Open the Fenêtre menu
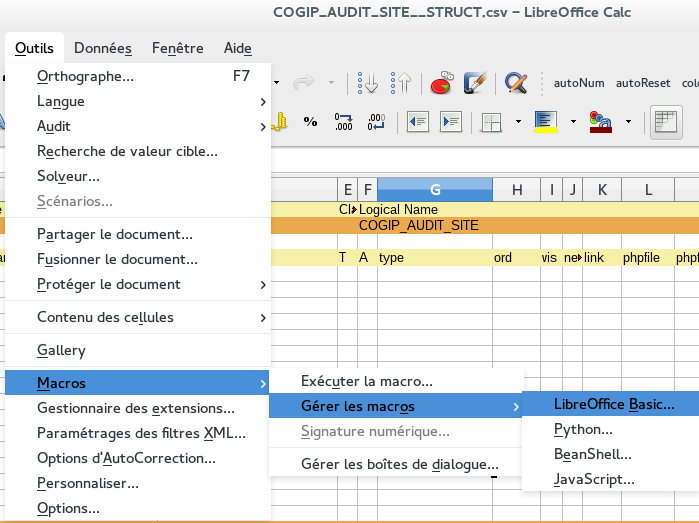The height and width of the screenshot is (523, 699). [177, 48]
